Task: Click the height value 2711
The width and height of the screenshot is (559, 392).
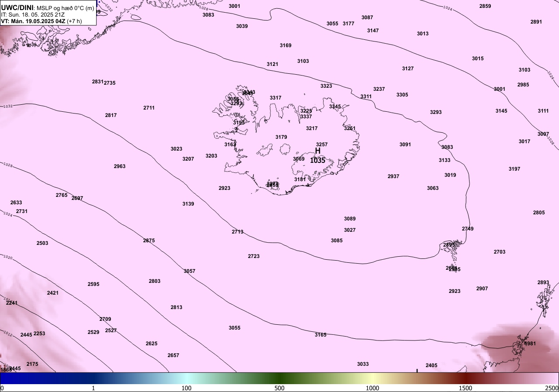Action: [149, 108]
